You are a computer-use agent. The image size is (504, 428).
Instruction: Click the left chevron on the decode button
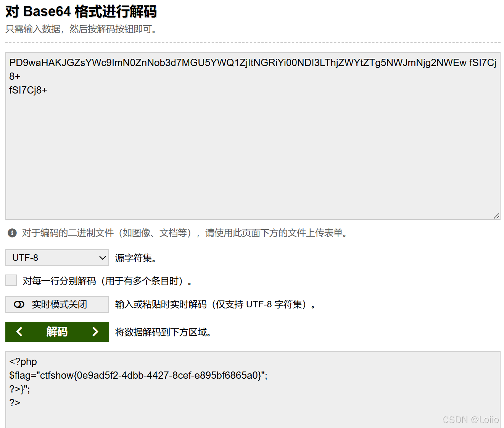click(x=19, y=332)
